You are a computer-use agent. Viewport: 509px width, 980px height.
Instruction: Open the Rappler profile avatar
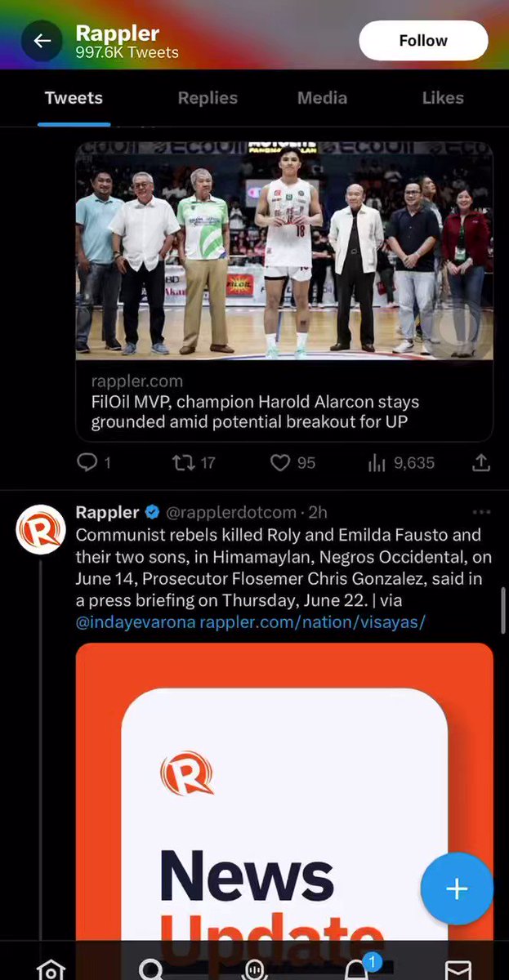click(40, 530)
